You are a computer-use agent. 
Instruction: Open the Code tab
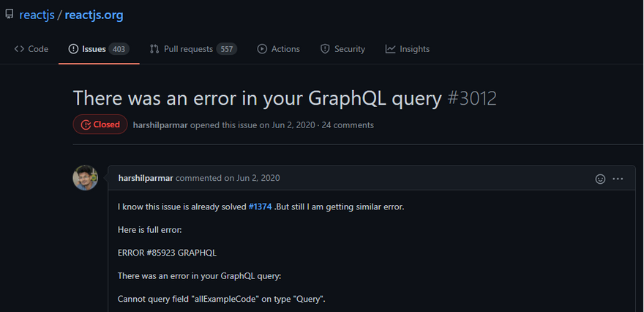click(x=31, y=49)
